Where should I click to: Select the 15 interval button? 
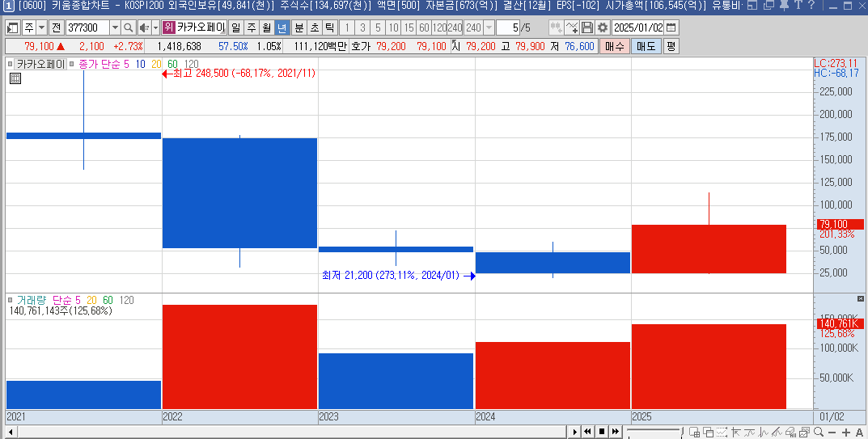(409, 27)
